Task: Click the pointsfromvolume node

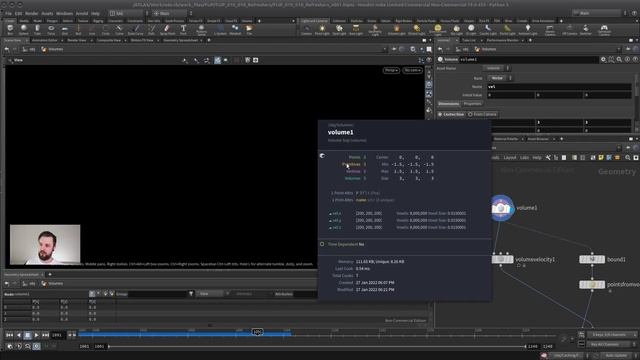Action: (592, 284)
